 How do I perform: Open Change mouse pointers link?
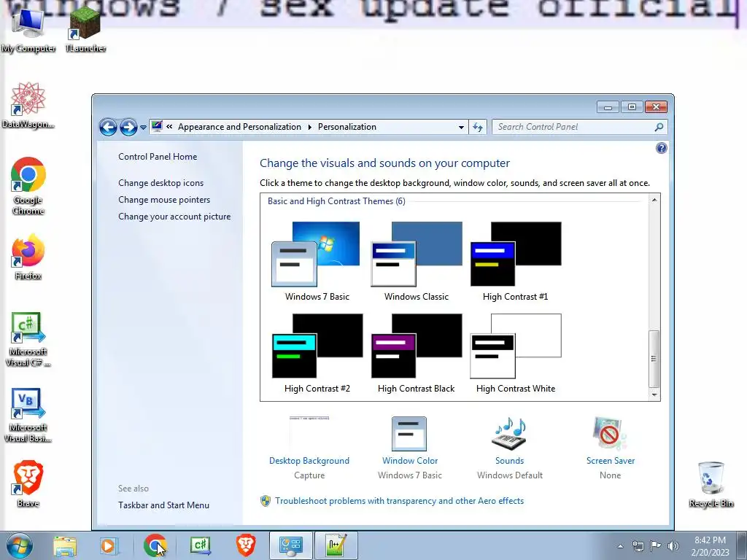click(164, 200)
